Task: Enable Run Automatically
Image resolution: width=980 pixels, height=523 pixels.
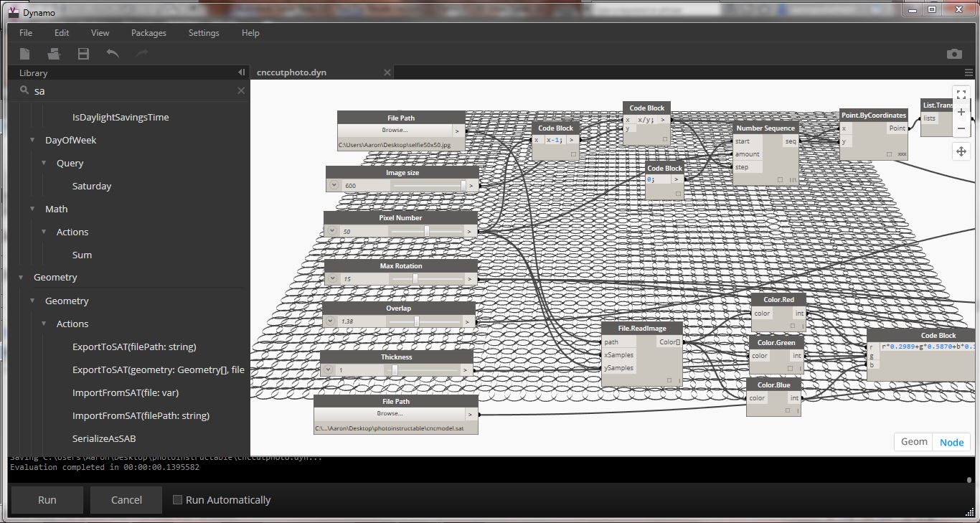Action: pos(177,500)
